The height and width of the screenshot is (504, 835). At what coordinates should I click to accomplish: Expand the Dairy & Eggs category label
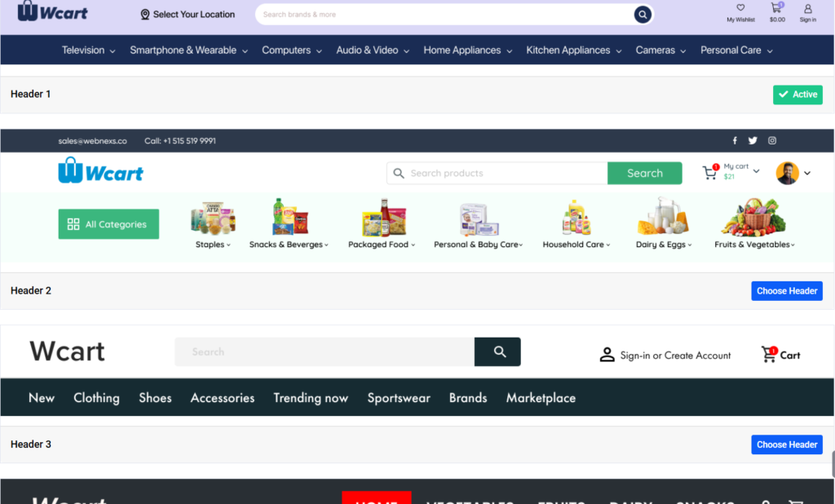click(x=664, y=245)
